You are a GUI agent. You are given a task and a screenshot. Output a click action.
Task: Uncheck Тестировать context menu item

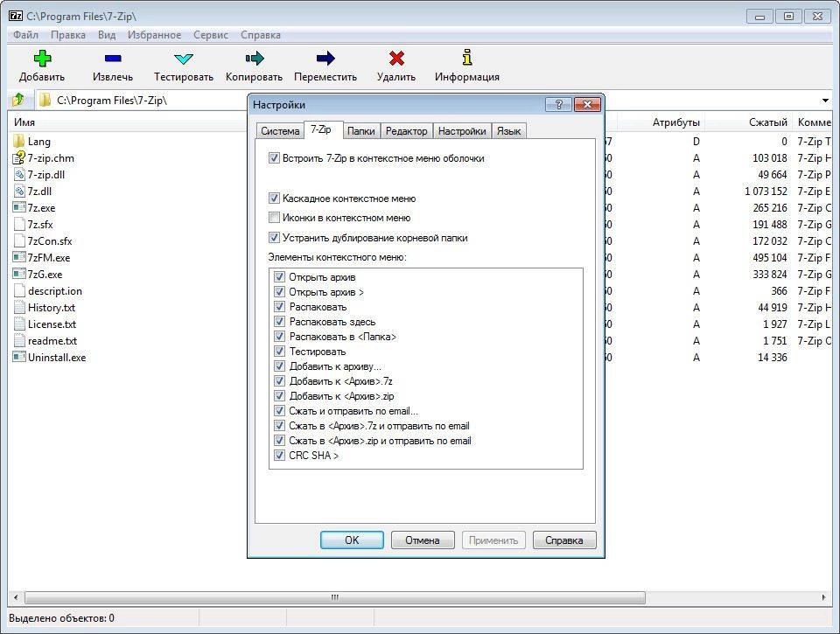click(279, 352)
